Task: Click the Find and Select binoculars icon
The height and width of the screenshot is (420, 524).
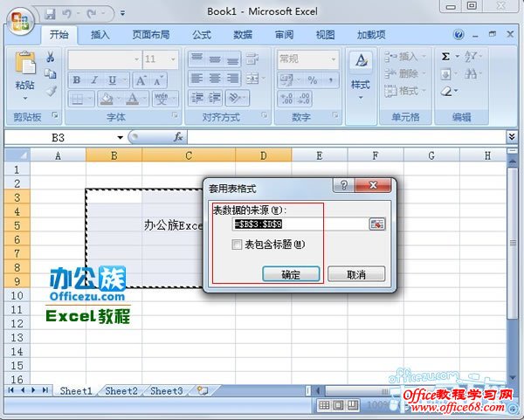Action: pos(471,74)
